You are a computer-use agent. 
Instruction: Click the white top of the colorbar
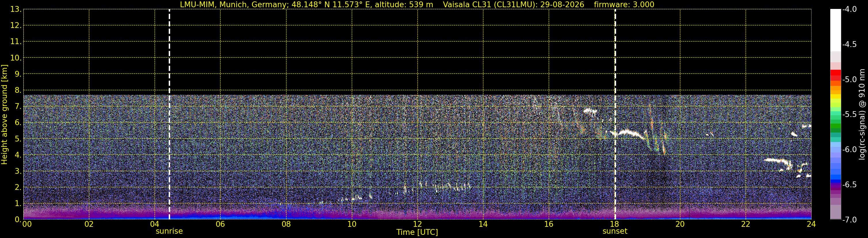click(835, 30)
